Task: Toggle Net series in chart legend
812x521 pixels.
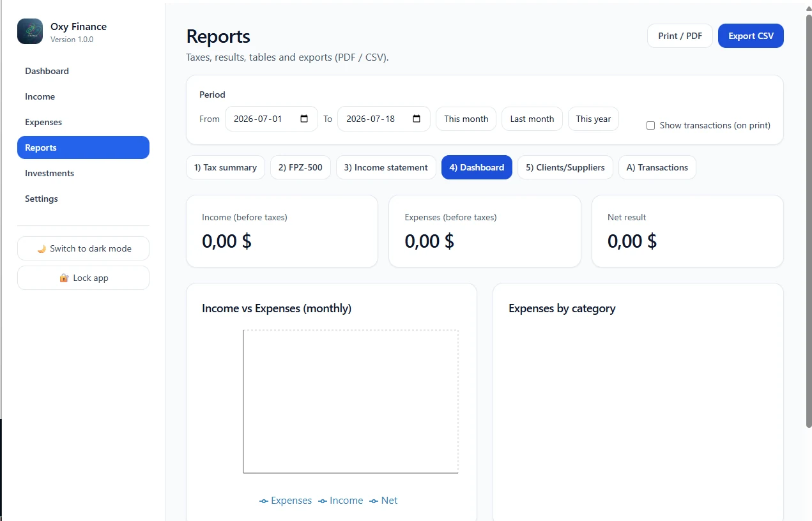Action: [383, 501]
